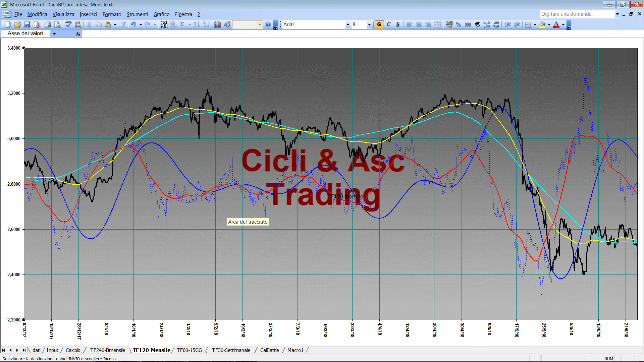The height and width of the screenshot is (362, 644).
Task: Apply Percent style formatting
Action: (458, 24)
